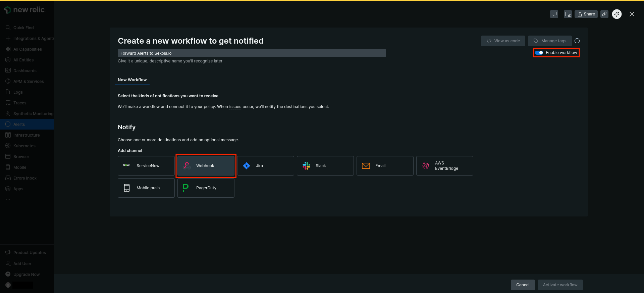Click the New Relic logo
The width and height of the screenshot is (644, 293).
(24, 10)
